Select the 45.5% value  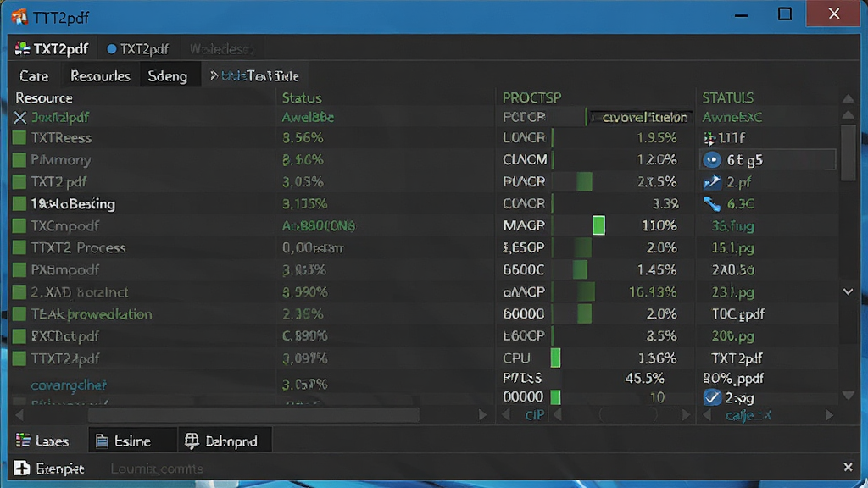(644, 379)
